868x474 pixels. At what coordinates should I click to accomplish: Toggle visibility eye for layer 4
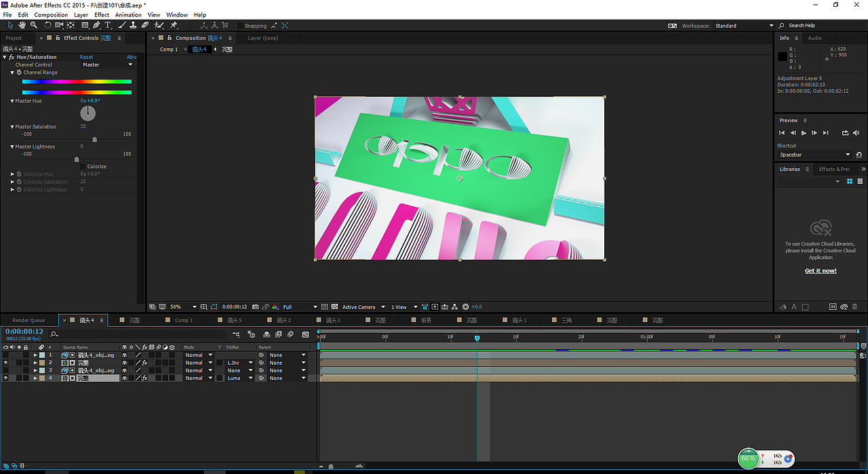(6, 378)
